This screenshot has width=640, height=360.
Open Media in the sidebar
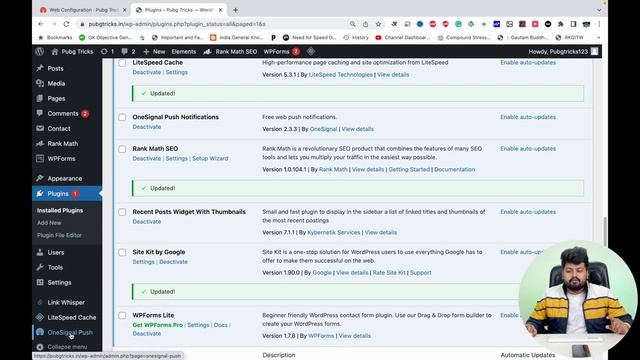coord(56,84)
